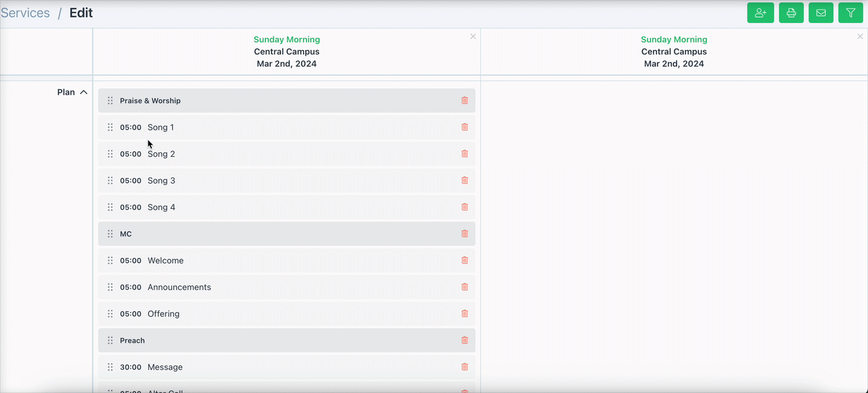Open first column Sunday Morning title
This screenshot has width=868, height=393.
click(287, 39)
